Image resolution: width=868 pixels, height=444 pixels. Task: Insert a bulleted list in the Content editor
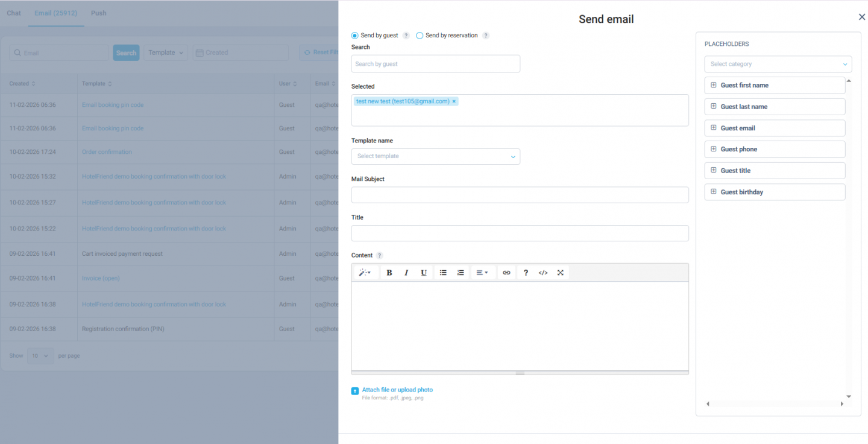tap(443, 272)
